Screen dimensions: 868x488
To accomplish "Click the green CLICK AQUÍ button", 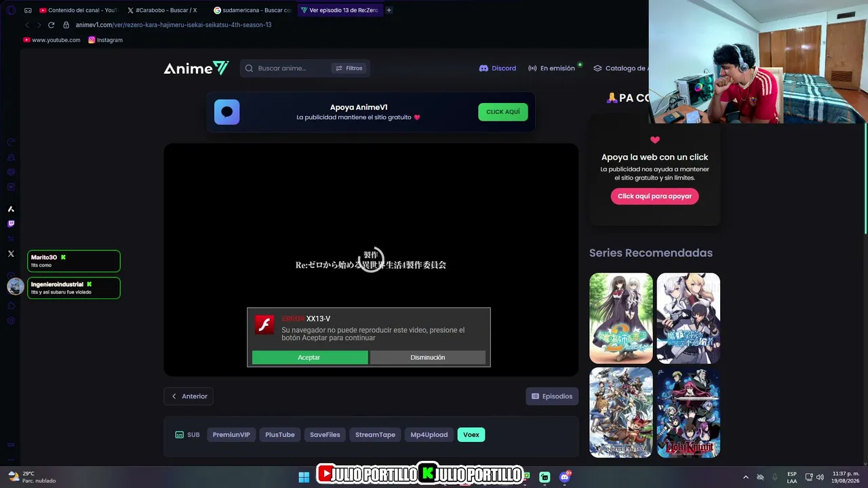I will coord(503,112).
